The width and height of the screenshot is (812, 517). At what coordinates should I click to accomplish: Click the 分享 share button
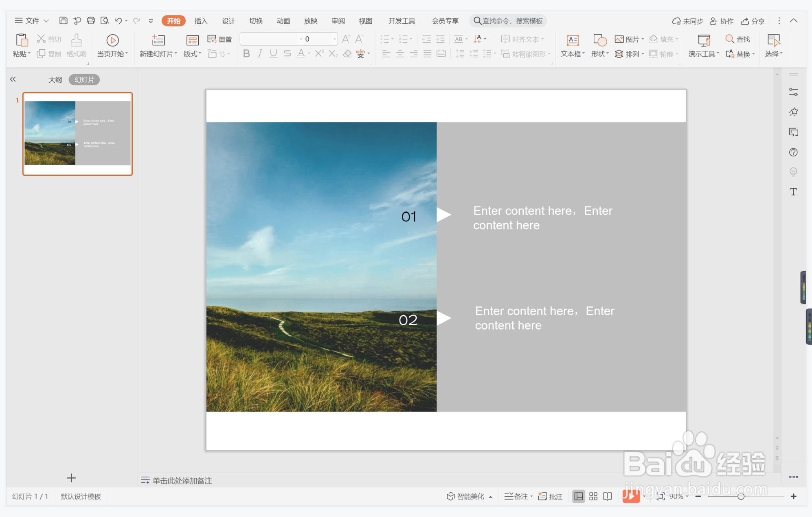coord(753,21)
